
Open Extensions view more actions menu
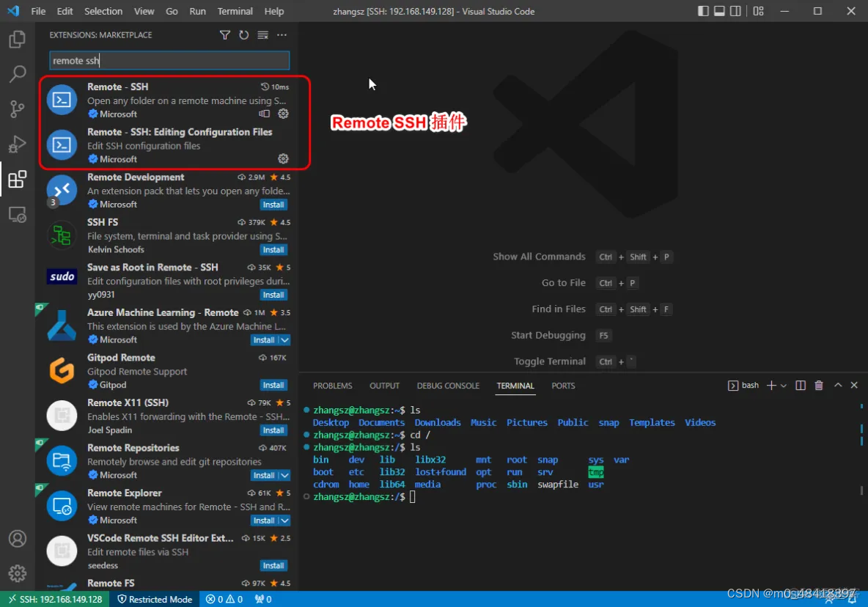point(282,35)
